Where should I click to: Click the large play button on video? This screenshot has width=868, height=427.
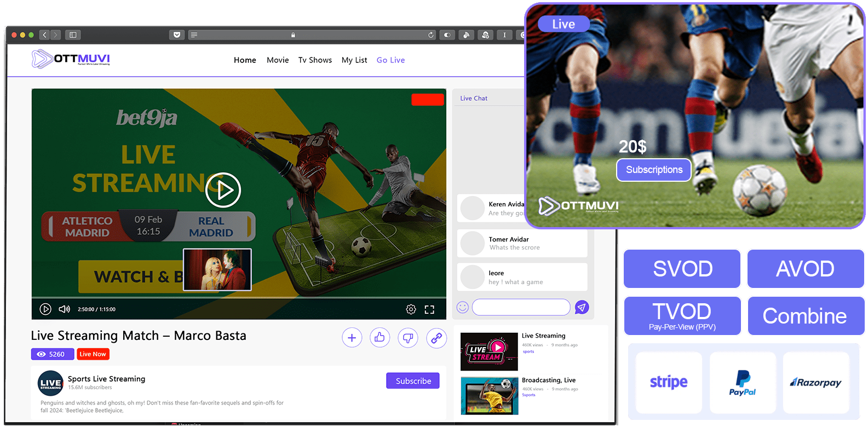tap(223, 190)
